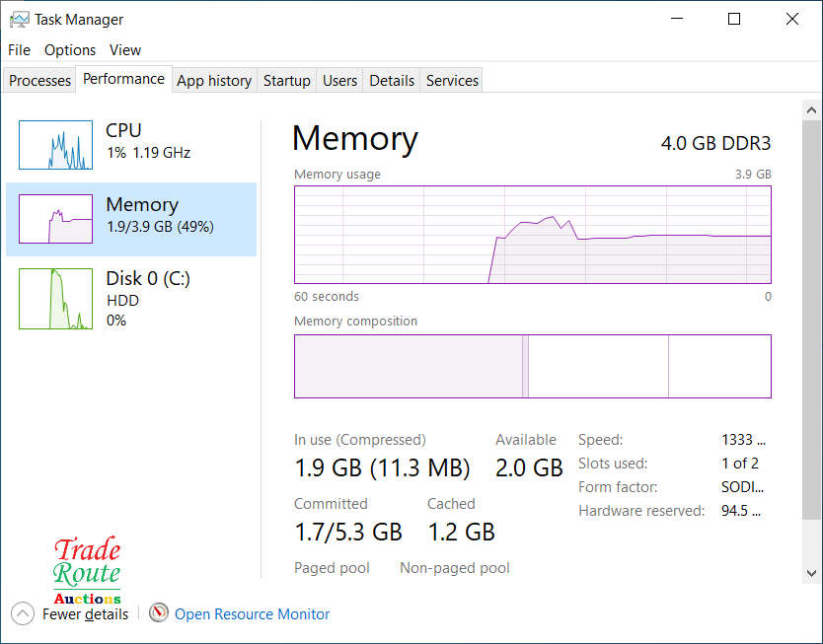The width and height of the screenshot is (823, 644).
Task: Click the Task Manager title bar icon
Action: [19, 19]
